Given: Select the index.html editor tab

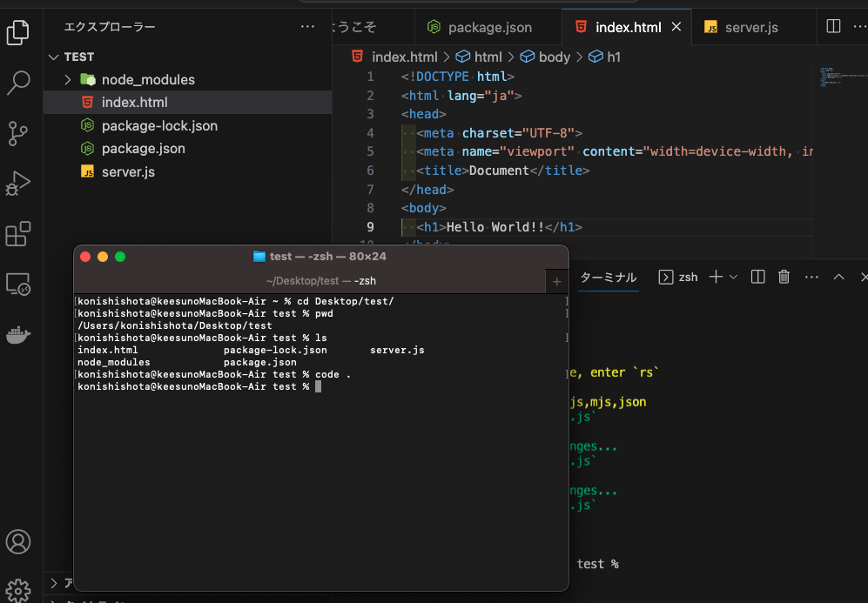Looking at the screenshot, I should pos(628,27).
